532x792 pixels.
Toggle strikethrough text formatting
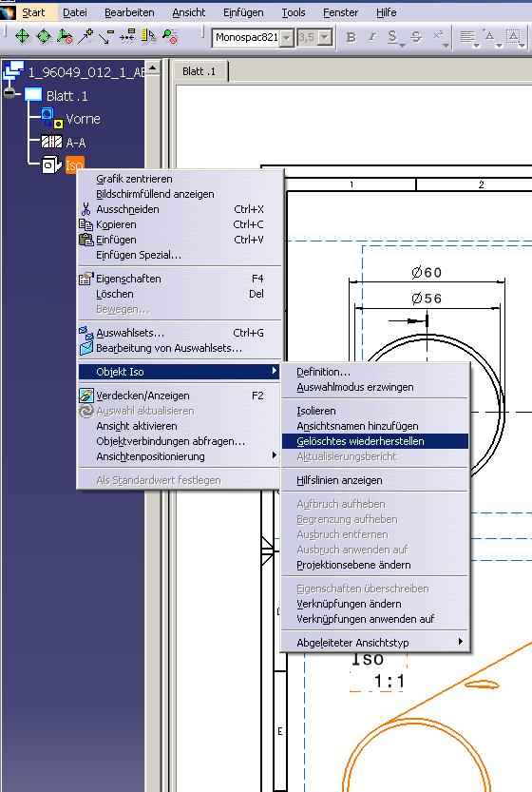click(x=416, y=37)
